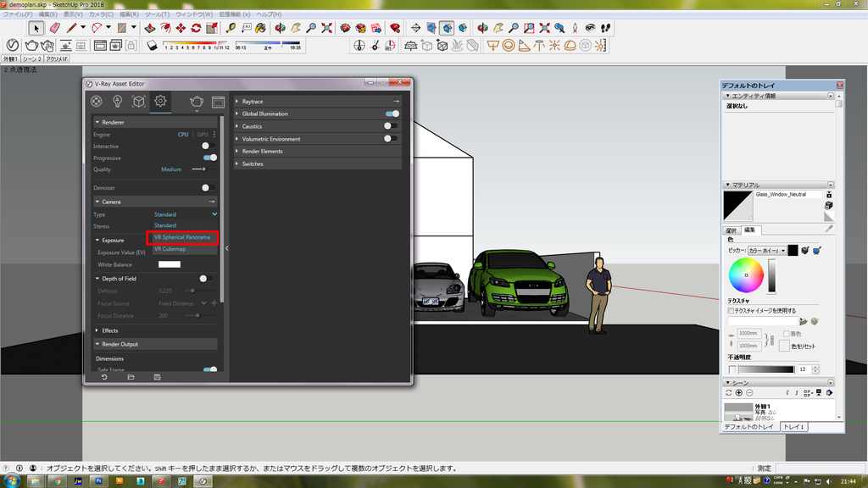Disable the Progressive toggle
This screenshot has width=868, height=488.
click(x=209, y=158)
